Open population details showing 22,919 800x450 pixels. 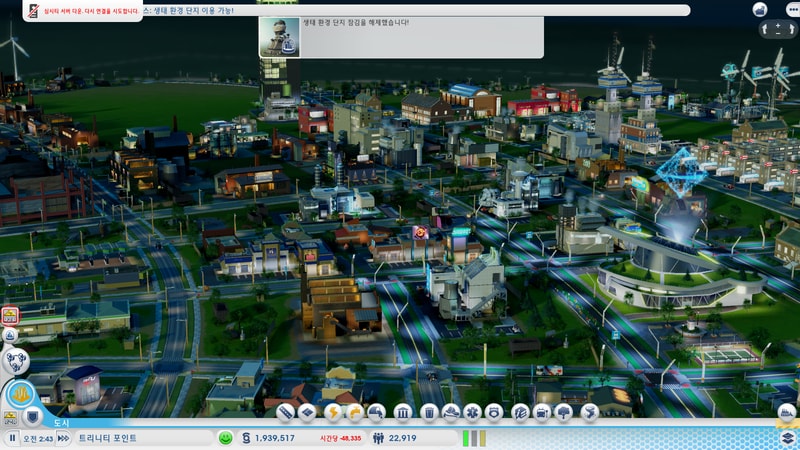point(403,438)
